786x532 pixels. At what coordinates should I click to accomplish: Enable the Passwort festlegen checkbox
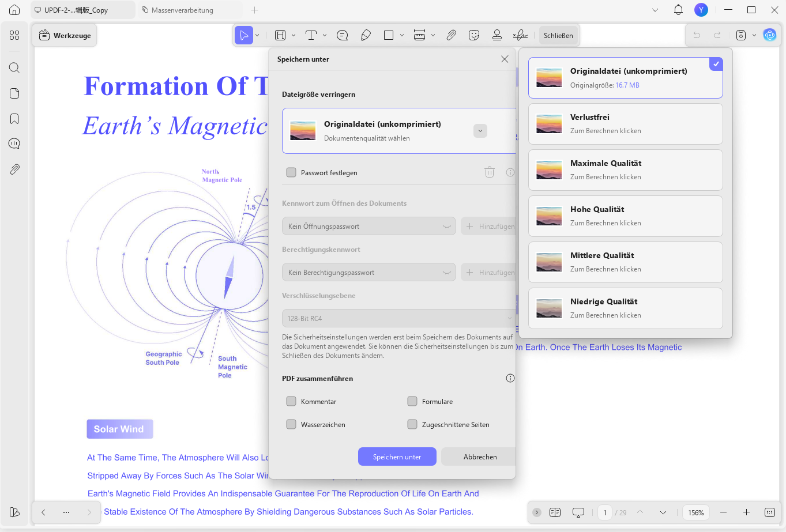click(291, 172)
